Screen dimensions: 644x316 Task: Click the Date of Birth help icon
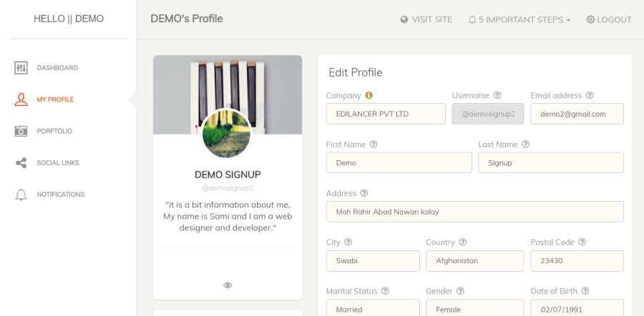point(585,291)
